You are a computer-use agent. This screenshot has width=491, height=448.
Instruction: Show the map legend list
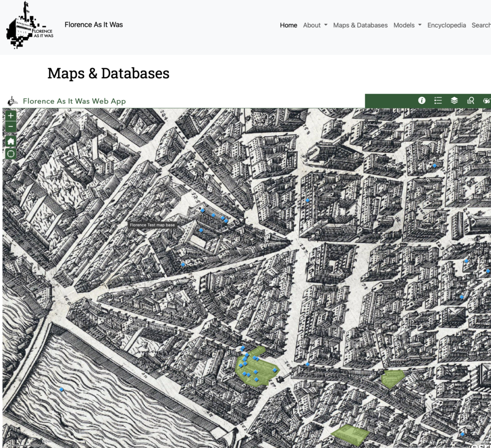pos(438,101)
